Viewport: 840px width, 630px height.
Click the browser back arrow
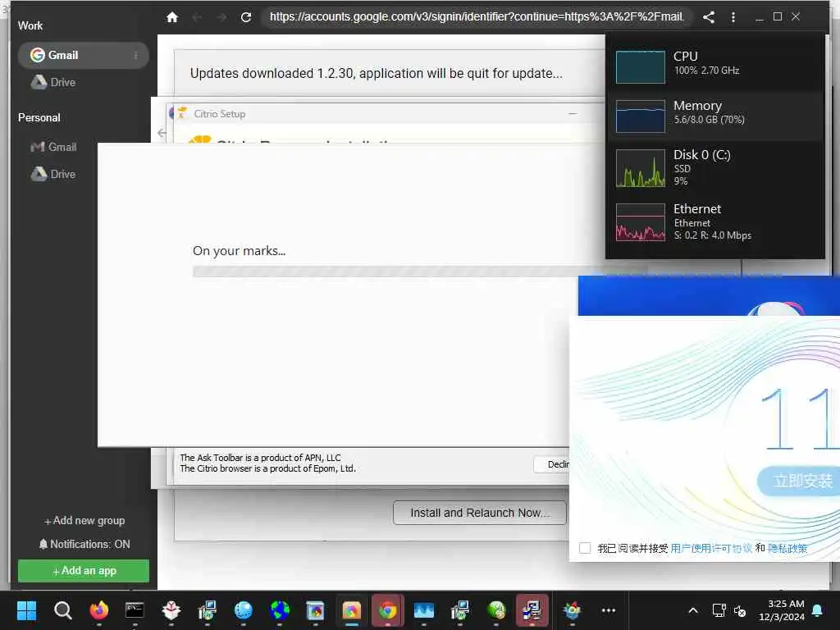(197, 17)
